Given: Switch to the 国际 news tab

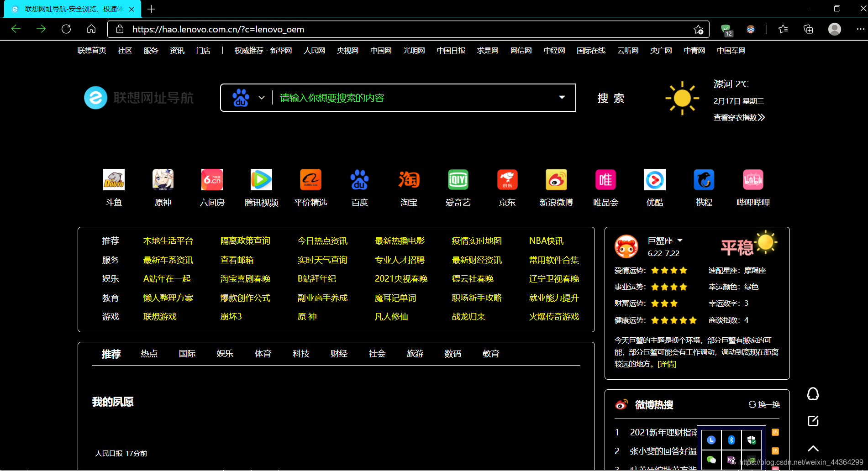Looking at the screenshot, I should 187,354.
